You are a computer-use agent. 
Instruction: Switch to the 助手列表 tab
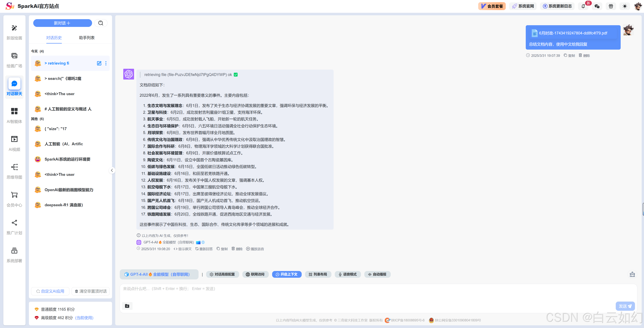click(x=87, y=37)
